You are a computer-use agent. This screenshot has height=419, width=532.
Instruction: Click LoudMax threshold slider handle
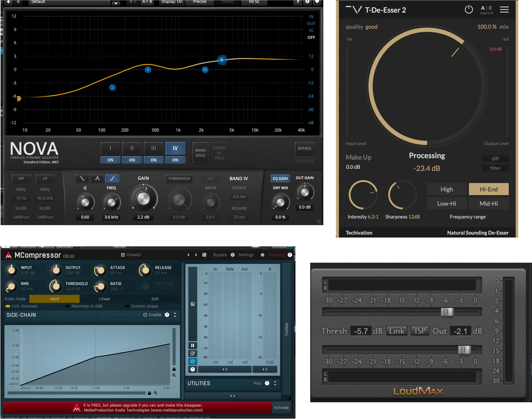pos(447,312)
